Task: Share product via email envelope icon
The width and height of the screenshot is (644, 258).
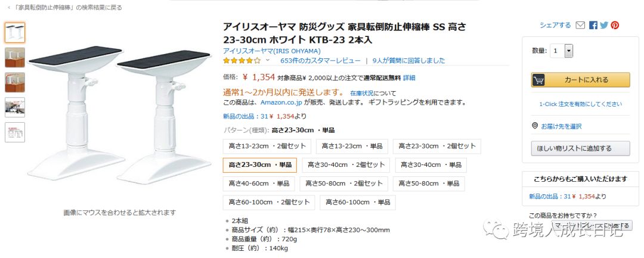Action: [580, 26]
